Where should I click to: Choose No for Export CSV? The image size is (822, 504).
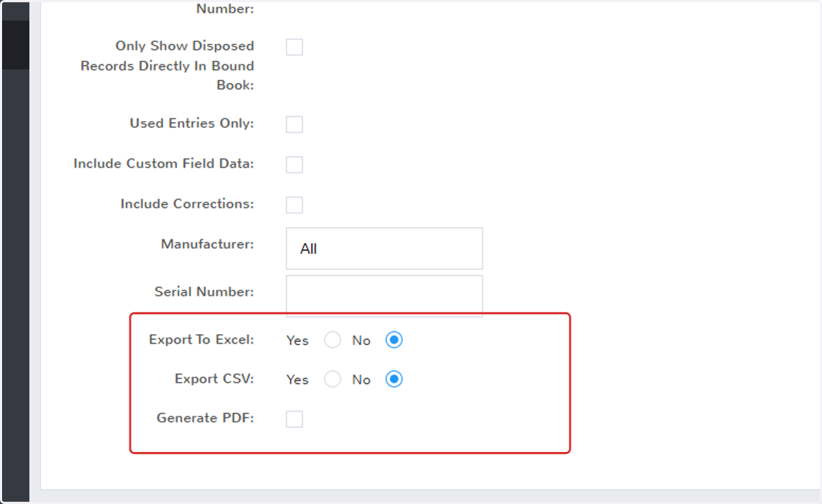click(x=394, y=379)
